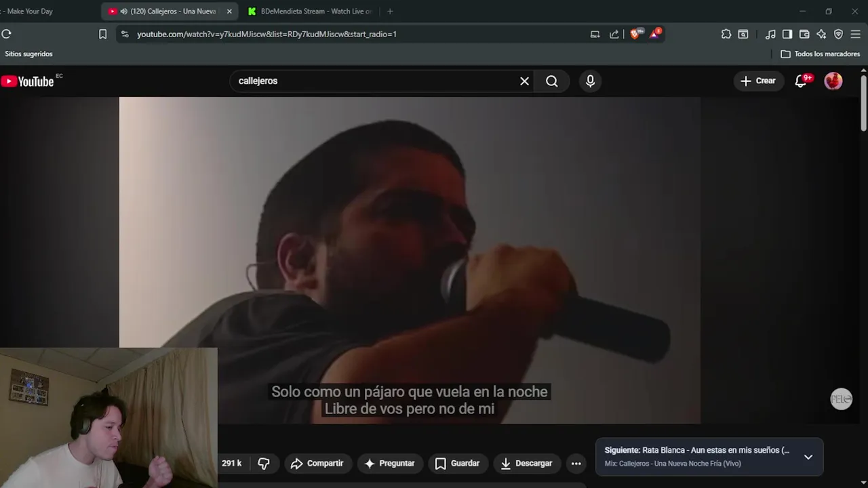Close the Callejeros YouTube tab

229,12
